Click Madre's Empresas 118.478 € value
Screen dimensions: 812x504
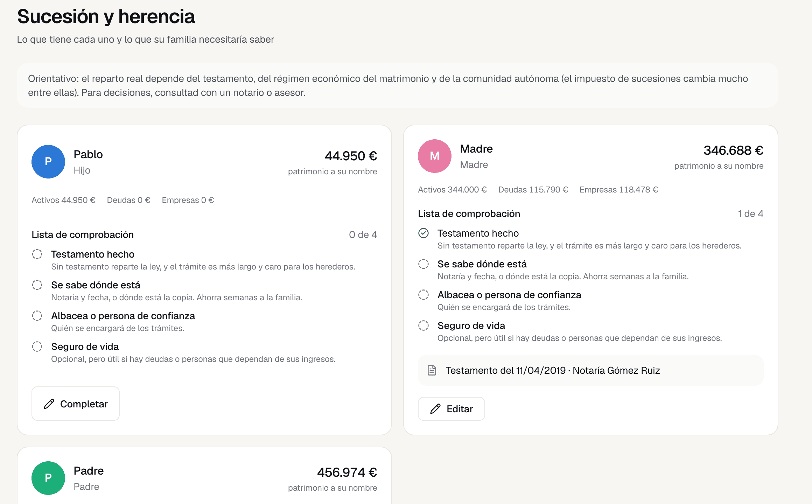point(619,190)
